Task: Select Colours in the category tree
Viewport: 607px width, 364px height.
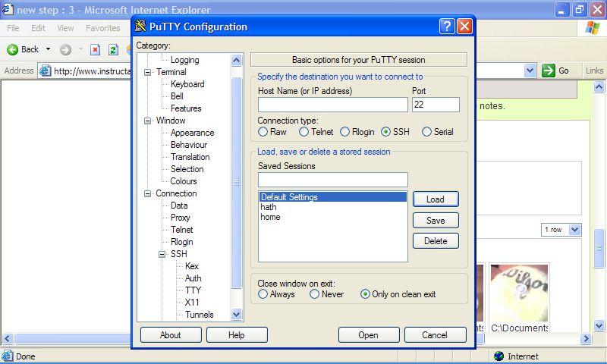Action: pos(184,181)
